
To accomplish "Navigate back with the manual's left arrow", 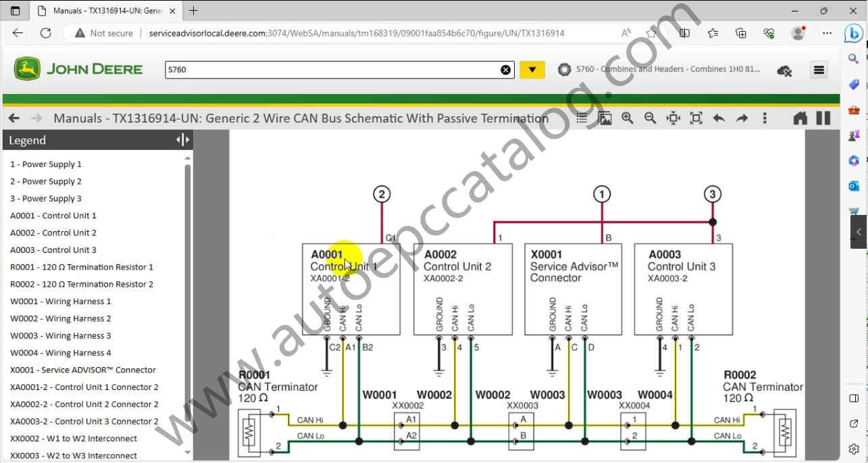I will coord(14,118).
